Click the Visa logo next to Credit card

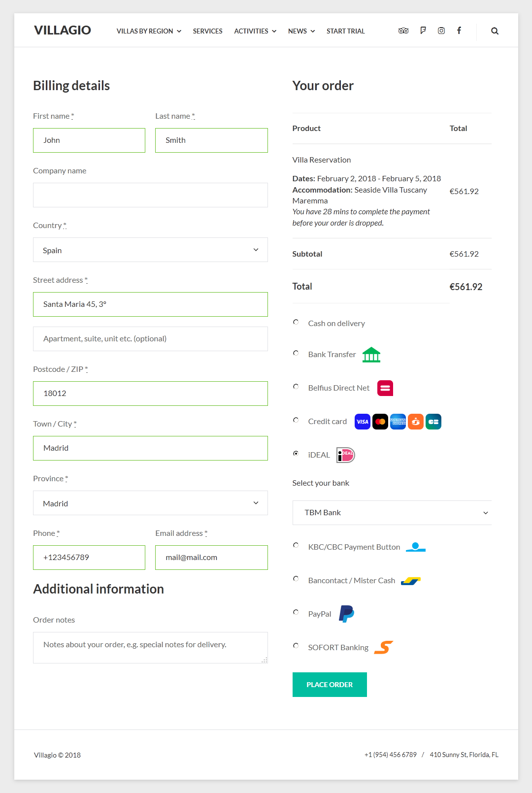point(362,421)
